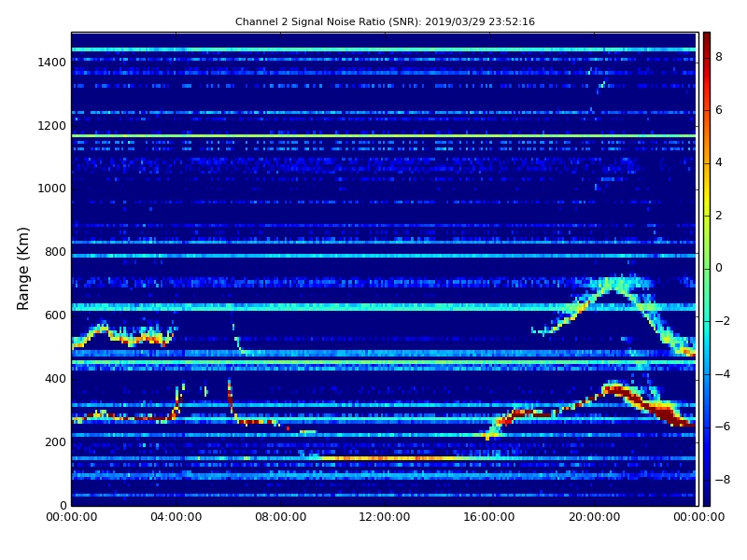Click the colorbar value 8 label
This screenshot has width=747, height=560.
(x=719, y=57)
